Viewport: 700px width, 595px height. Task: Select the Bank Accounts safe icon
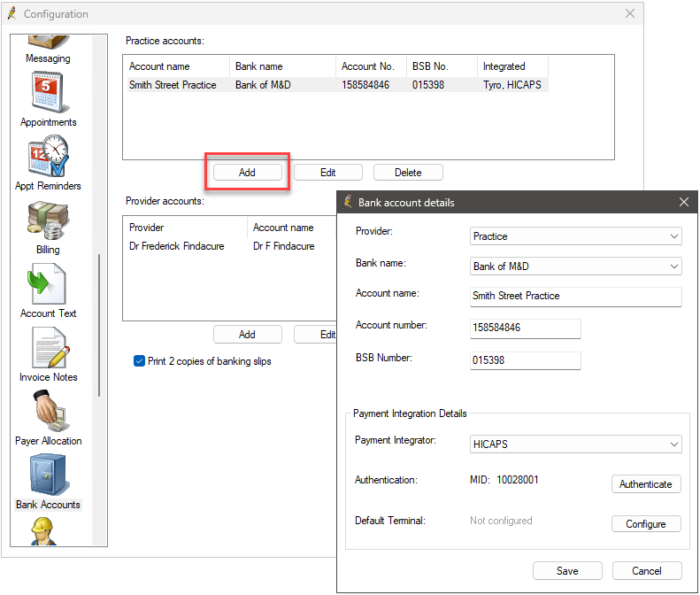(48, 476)
